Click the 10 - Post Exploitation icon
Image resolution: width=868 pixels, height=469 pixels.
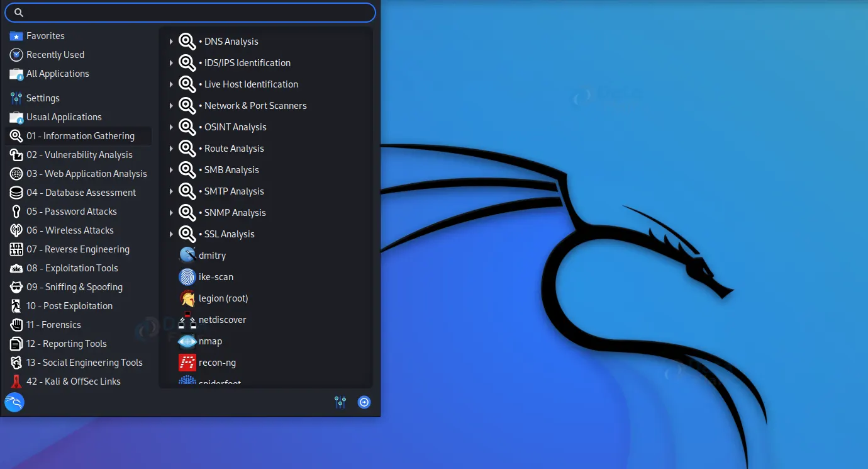(16, 306)
